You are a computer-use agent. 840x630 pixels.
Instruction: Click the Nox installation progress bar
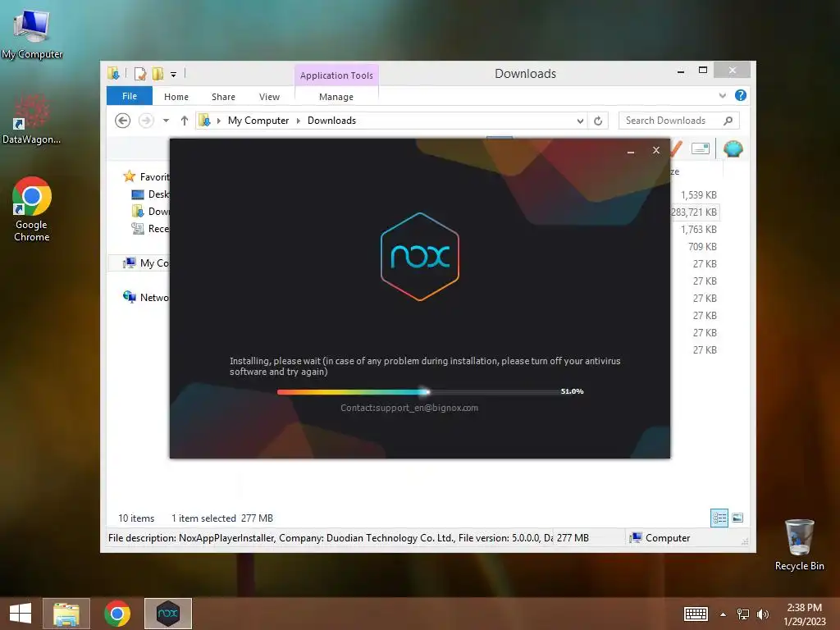tap(418, 392)
